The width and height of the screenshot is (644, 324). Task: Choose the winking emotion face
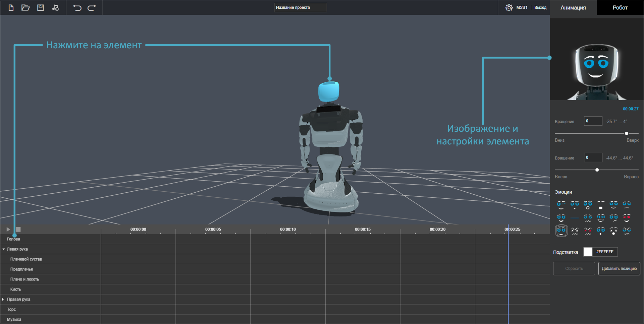[561, 204]
